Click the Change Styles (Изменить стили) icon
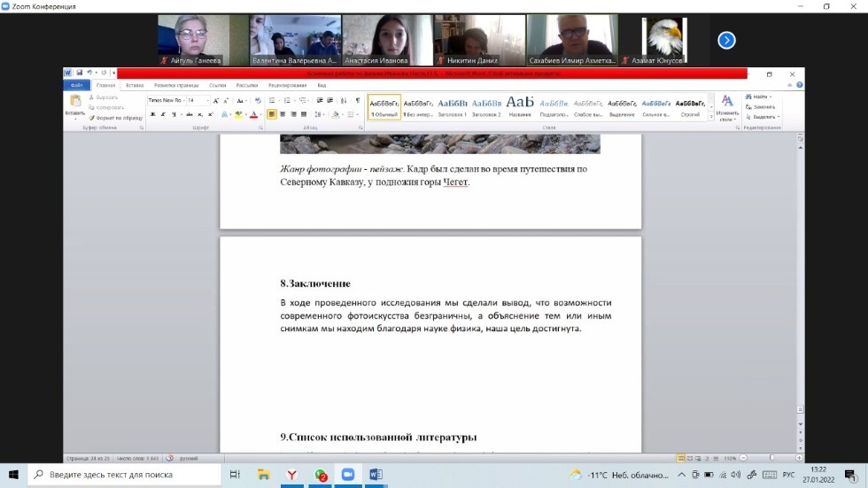This screenshot has height=488, width=868. pyautogui.click(x=727, y=105)
